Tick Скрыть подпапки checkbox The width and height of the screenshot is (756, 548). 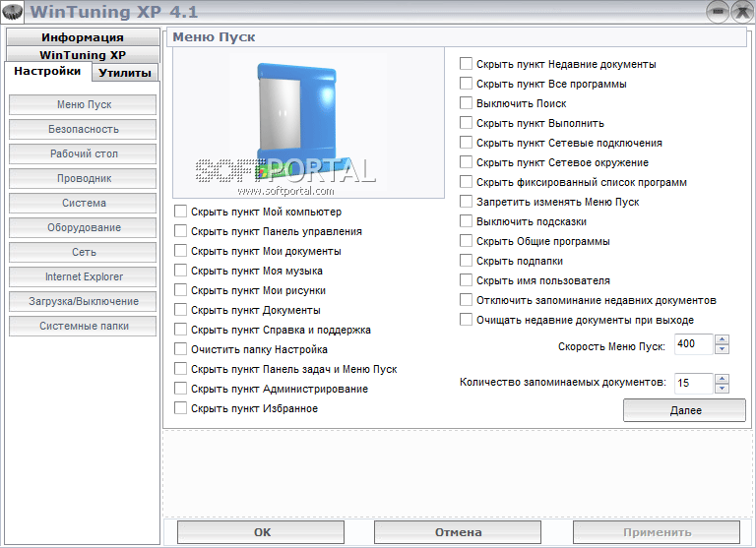click(467, 261)
